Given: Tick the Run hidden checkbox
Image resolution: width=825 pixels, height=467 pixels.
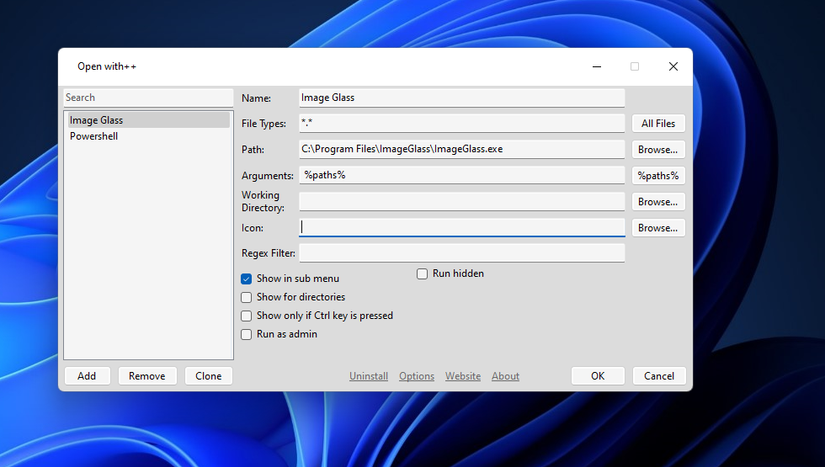Looking at the screenshot, I should [422, 274].
